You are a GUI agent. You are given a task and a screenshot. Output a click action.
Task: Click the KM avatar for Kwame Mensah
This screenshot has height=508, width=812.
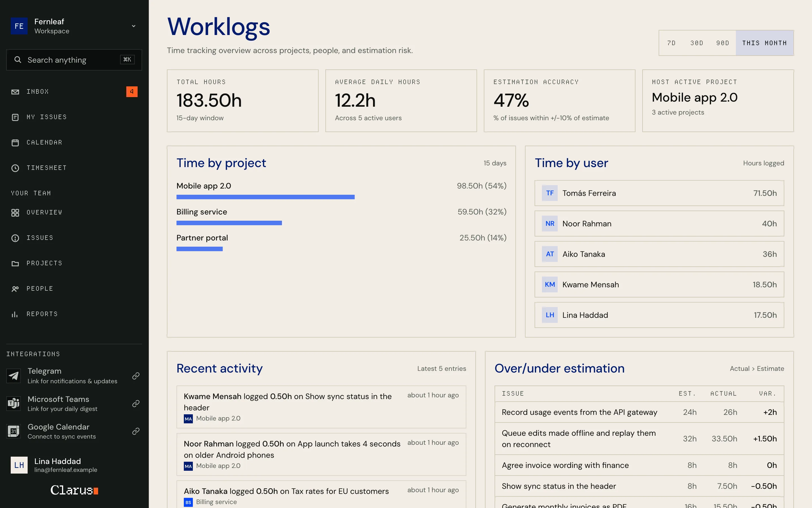pos(550,284)
